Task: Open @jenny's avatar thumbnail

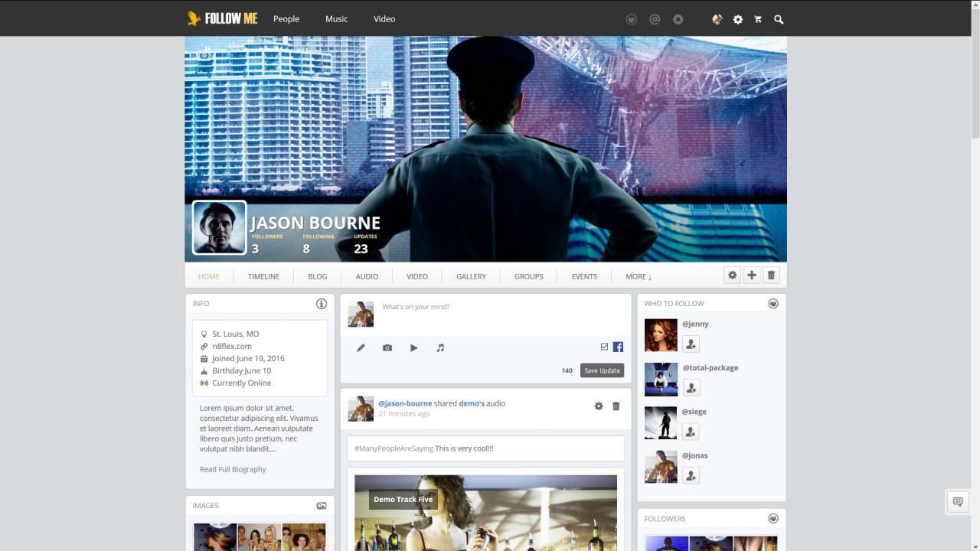Action: [x=661, y=335]
